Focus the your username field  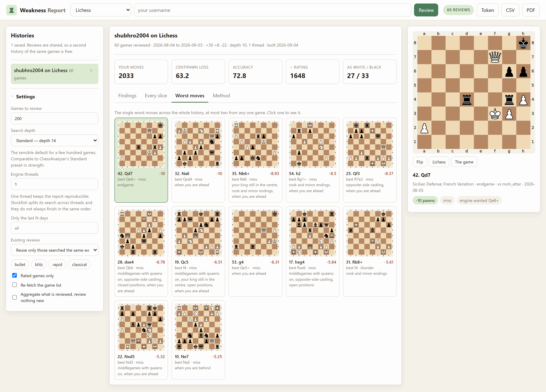coord(272,10)
